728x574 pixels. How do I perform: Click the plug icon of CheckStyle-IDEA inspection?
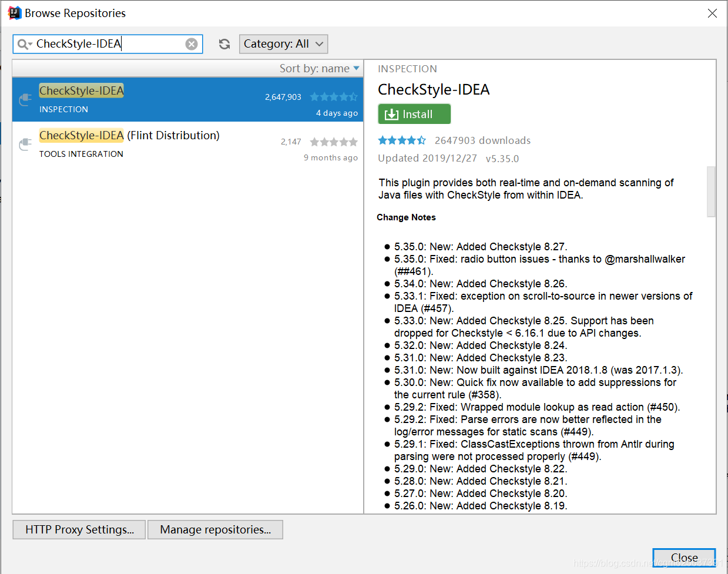25,99
